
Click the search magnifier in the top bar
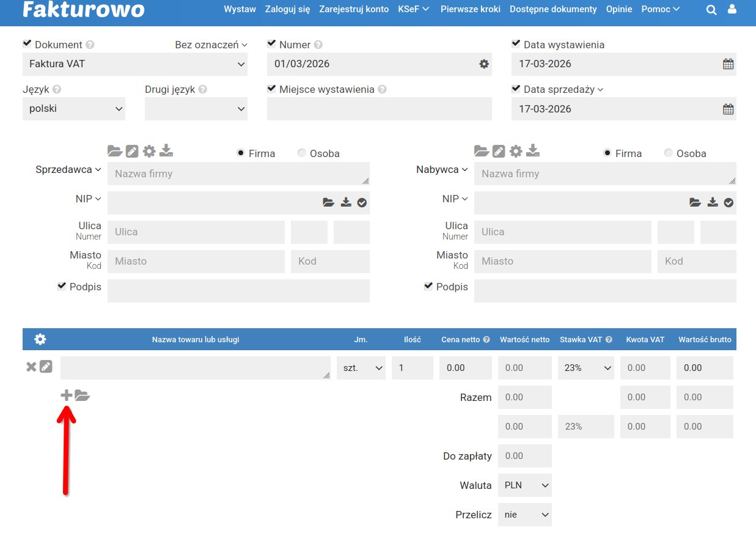(x=711, y=10)
